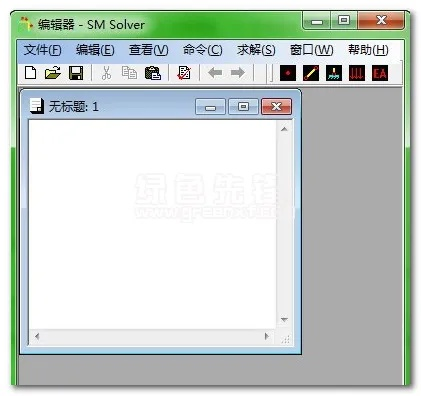This screenshot has width=421, height=396.
Task: Open the 编辑(E) menu
Action: coord(95,50)
